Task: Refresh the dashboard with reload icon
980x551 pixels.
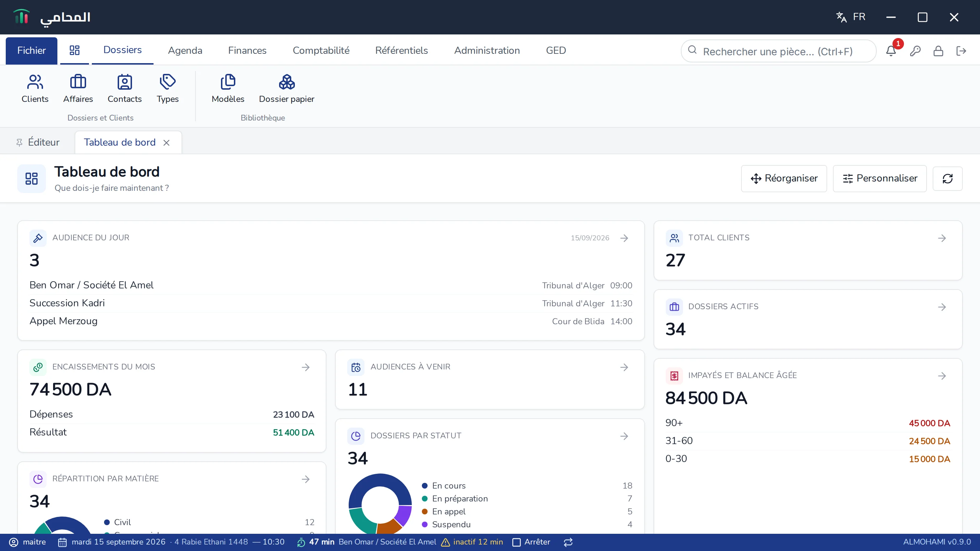Action: [947, 179]
